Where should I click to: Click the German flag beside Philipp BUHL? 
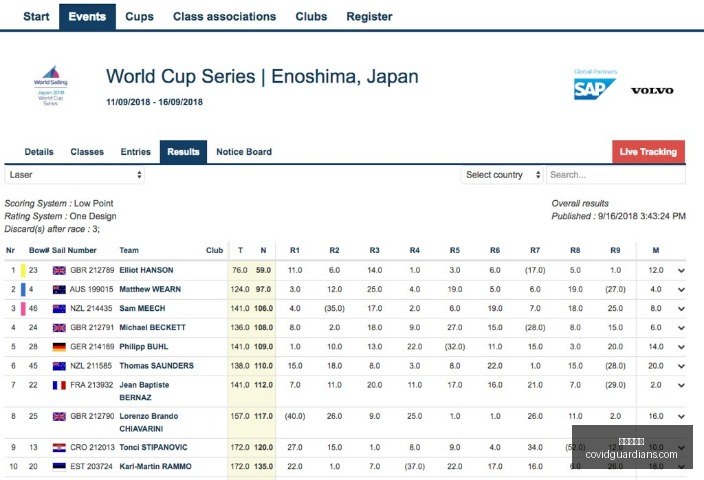[x=59, y=347]
